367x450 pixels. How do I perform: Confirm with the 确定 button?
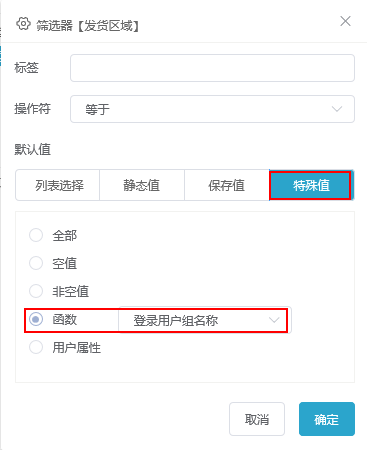(x=327, y=419)
